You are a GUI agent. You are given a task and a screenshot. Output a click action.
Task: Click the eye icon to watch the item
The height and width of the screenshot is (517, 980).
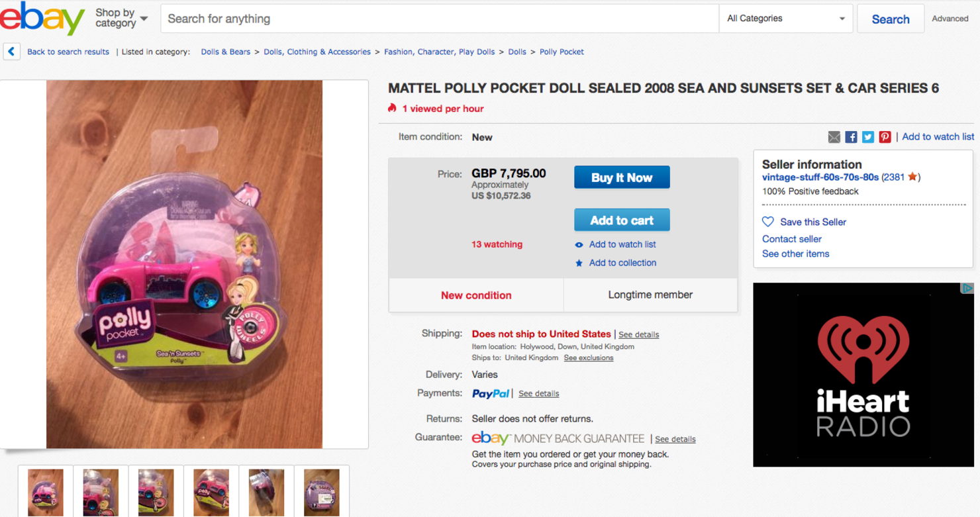point(579,245)
